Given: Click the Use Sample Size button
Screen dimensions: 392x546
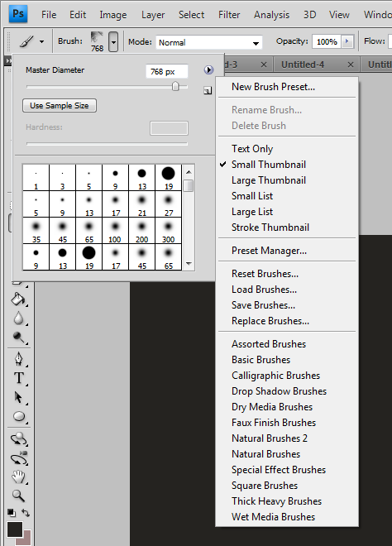Looking at the screenshot, I should tap(60, 106).
